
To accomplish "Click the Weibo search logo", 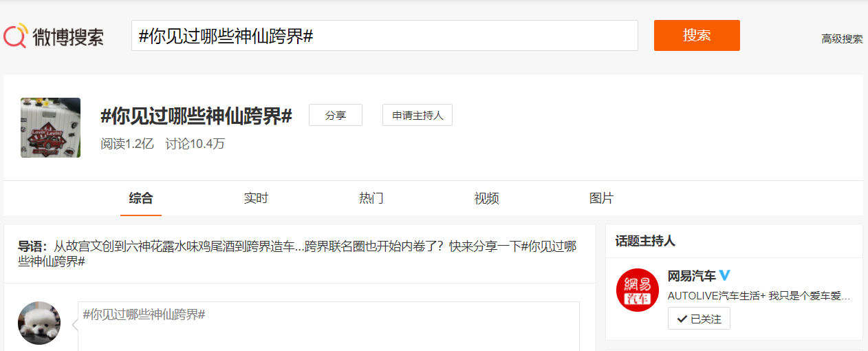I will click(54, 36).
